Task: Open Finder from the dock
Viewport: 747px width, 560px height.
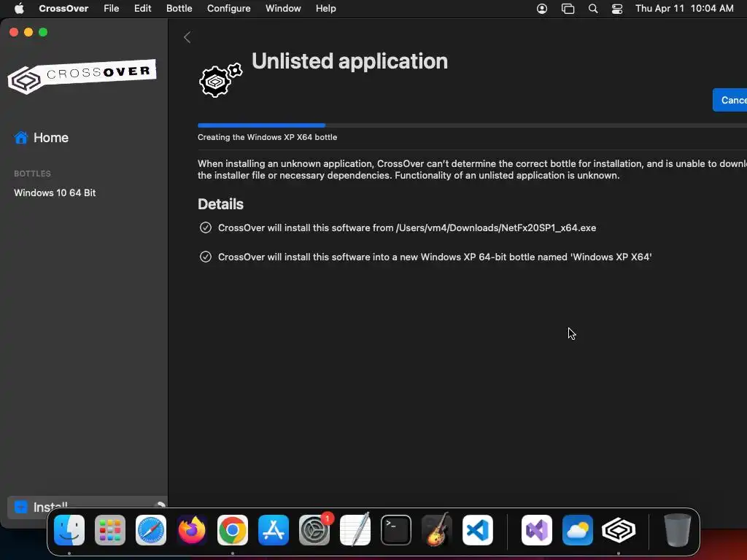Action: point(69,530)
